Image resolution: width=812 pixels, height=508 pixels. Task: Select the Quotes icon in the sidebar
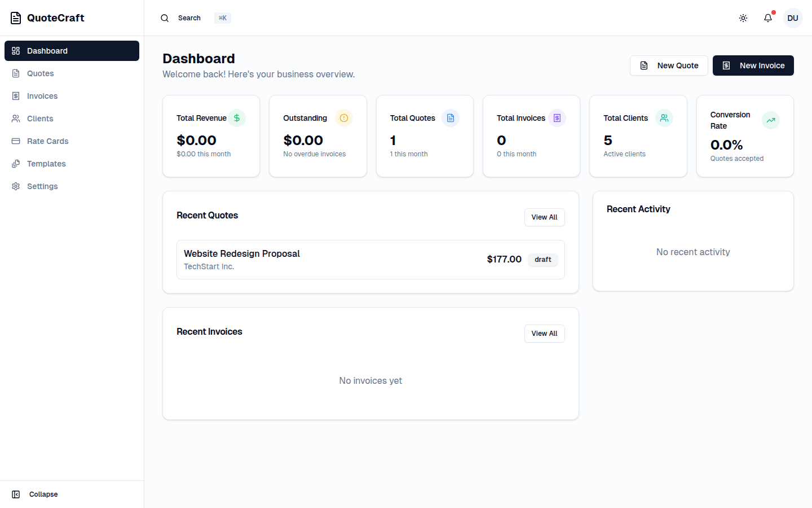(x=16, y=73)
